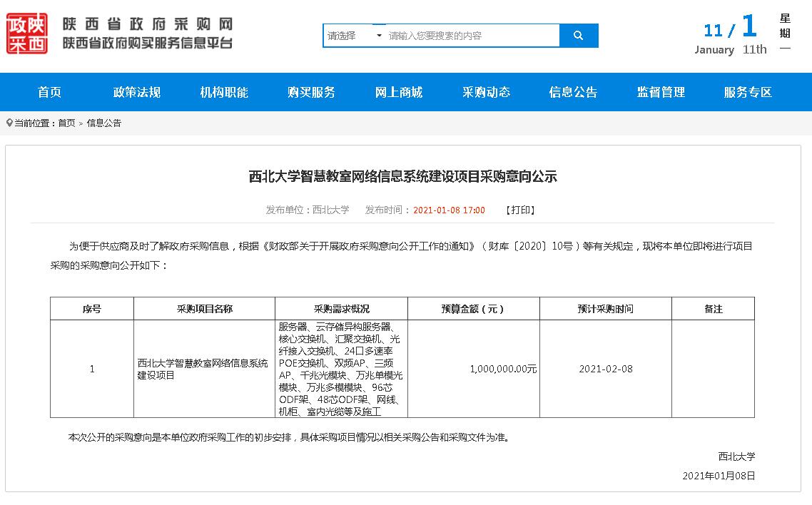Open the 监督管理 menu item
The height and width of the screenshot is (505, 812).
click(x=661, y=92)
